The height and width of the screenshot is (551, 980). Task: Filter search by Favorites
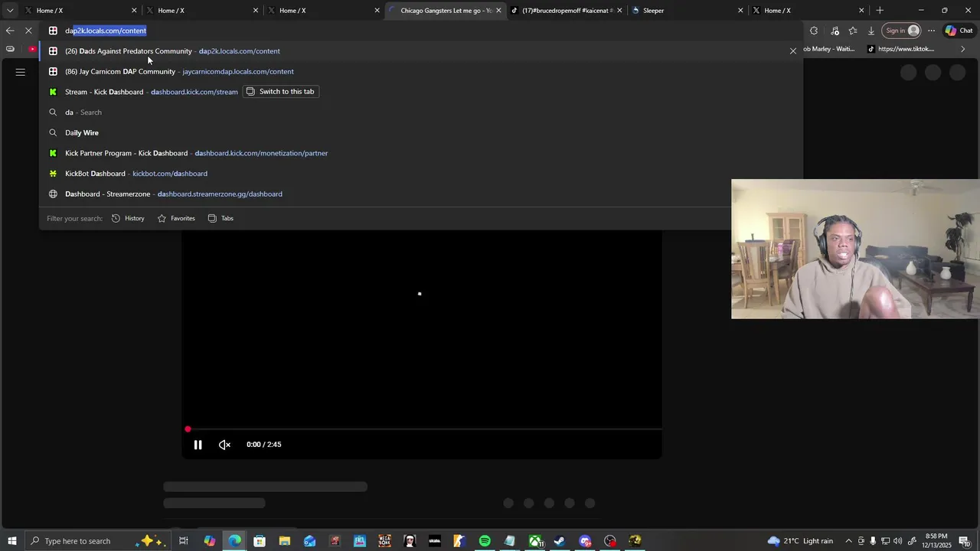(176, 218)
